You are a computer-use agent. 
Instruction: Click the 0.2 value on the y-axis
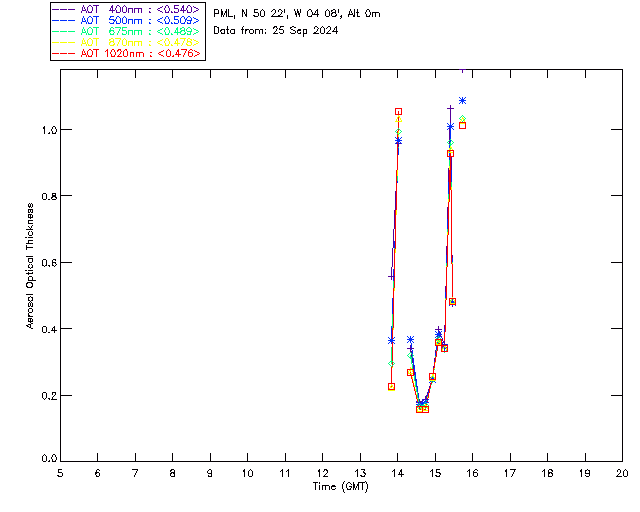49,395
